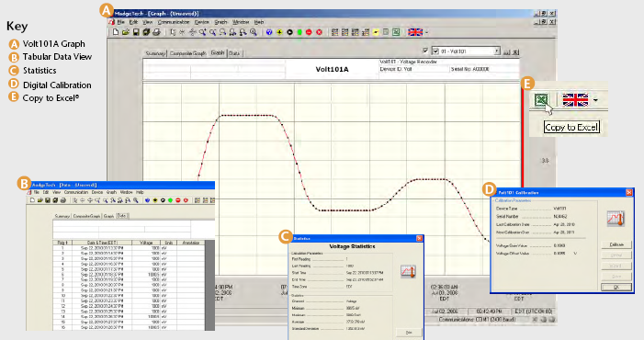Click Calibrate button in Calibration dialog

click(616, 244)
